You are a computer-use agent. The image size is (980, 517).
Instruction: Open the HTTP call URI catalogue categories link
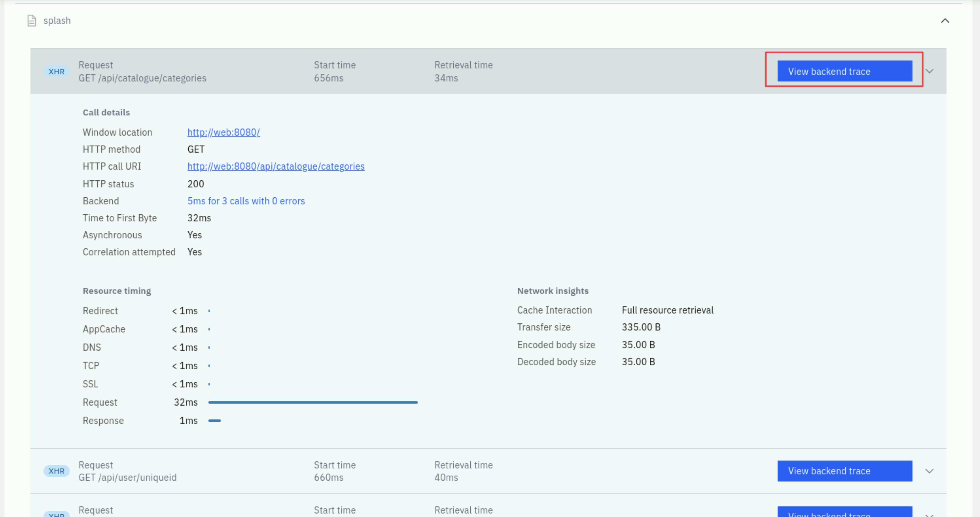tap(276, 166)
